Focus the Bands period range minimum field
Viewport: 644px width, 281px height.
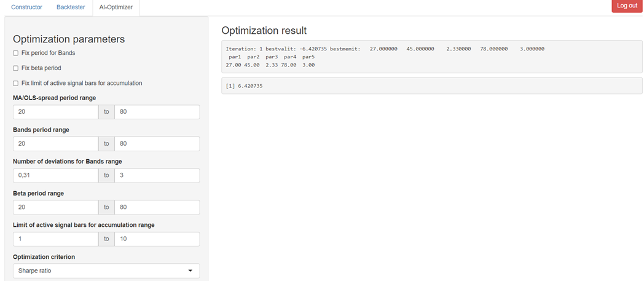tap(55, 144)
